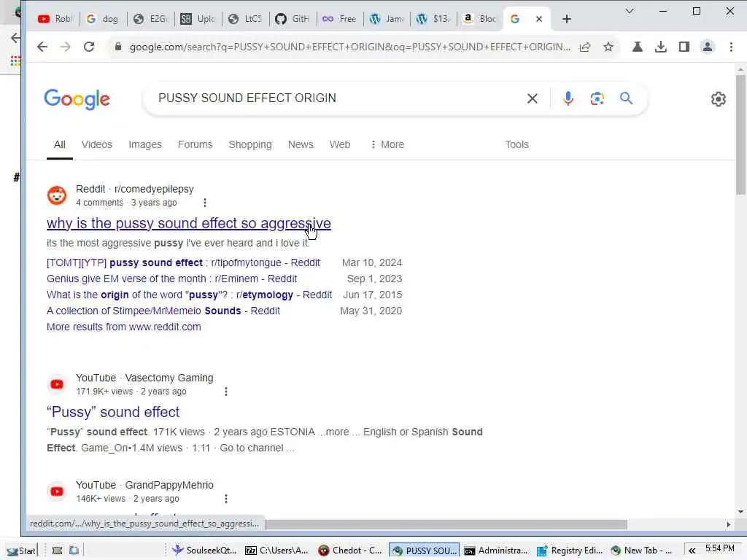Switch to the Bloc Amazon tab
Viewport: 747px width, 560px height.
tap(481, 19)
